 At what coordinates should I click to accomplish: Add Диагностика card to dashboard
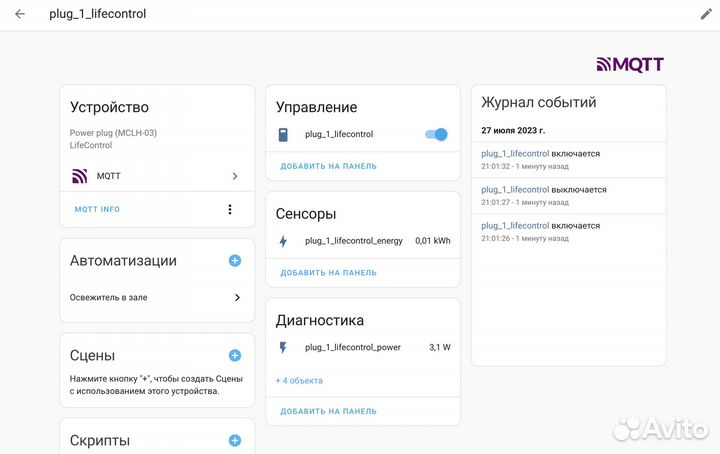click(328, 411)
